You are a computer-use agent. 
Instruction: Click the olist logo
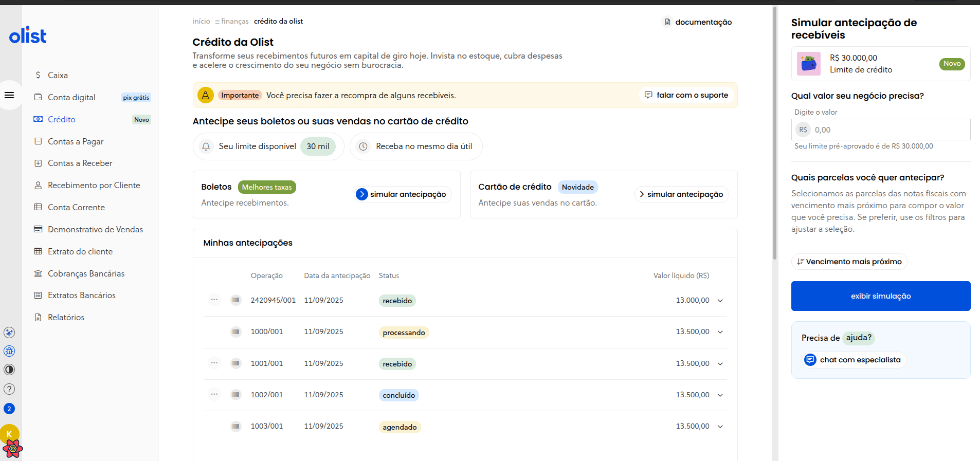coord(28,35)
